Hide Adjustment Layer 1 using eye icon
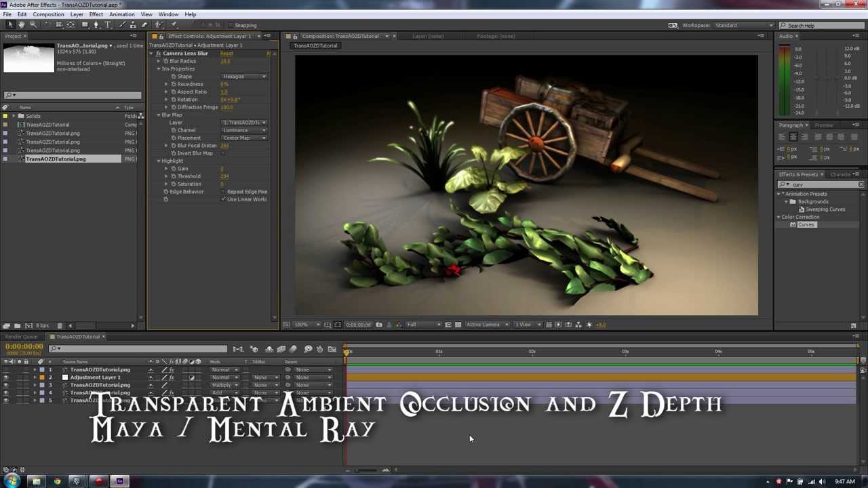The width and height of the screenshot is (868, 488). click(6, 378)
